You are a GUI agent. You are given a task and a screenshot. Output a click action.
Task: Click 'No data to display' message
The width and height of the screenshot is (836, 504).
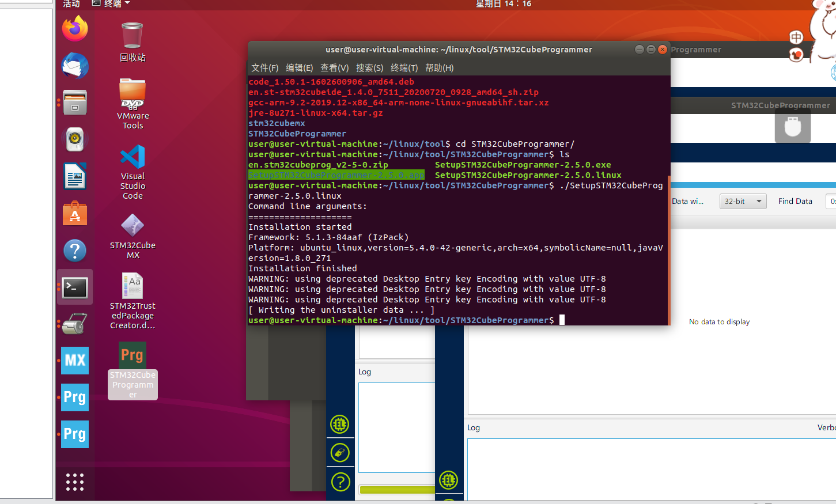pos(719,322)
